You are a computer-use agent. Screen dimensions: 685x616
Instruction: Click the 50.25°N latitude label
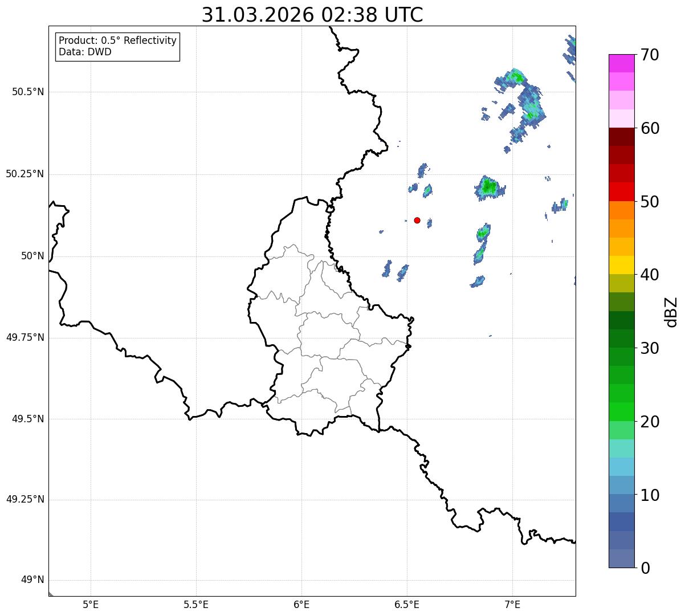25,174
